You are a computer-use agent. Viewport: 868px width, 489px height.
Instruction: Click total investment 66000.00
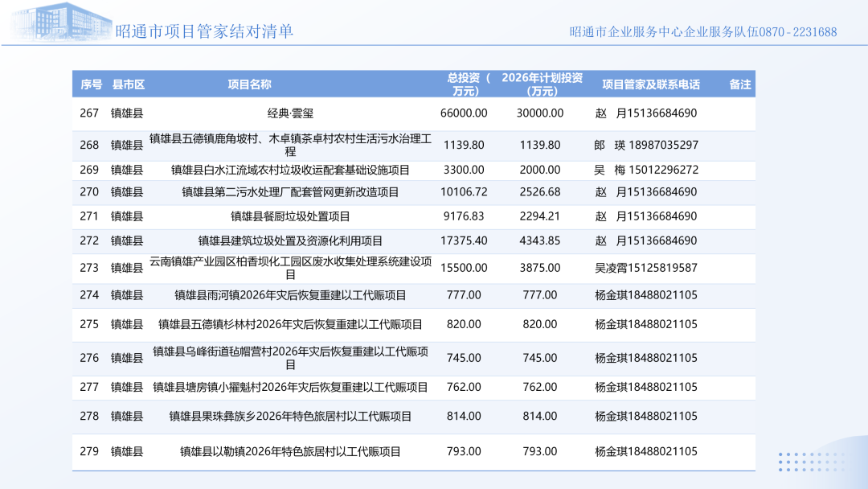point(464,113)
